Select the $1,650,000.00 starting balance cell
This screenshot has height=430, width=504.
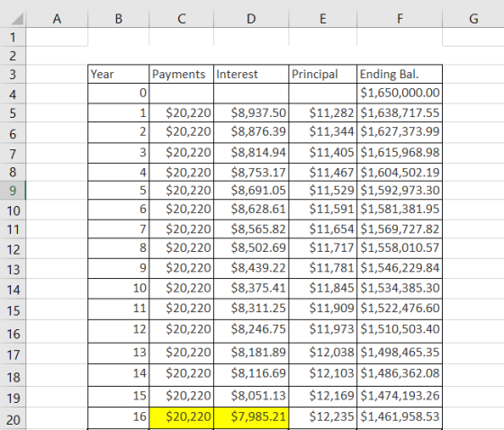point(400,94)
